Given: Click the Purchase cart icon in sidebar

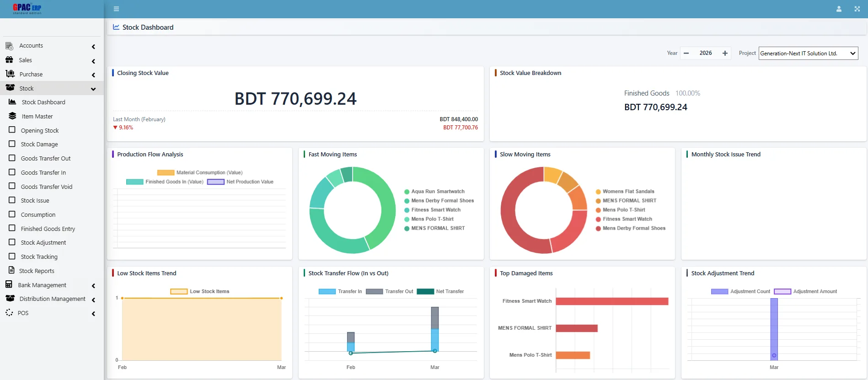Looking at the screenshot, I should [10, 74].
